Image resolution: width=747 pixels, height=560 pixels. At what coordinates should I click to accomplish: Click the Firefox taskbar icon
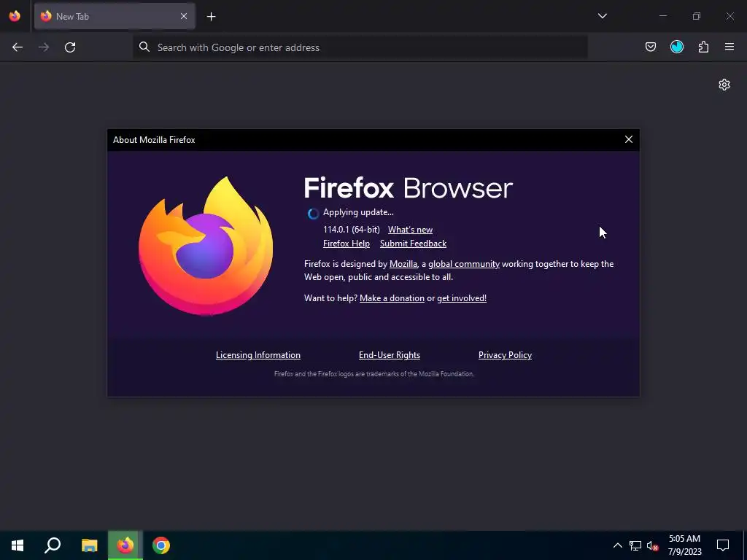pos(125,545)
